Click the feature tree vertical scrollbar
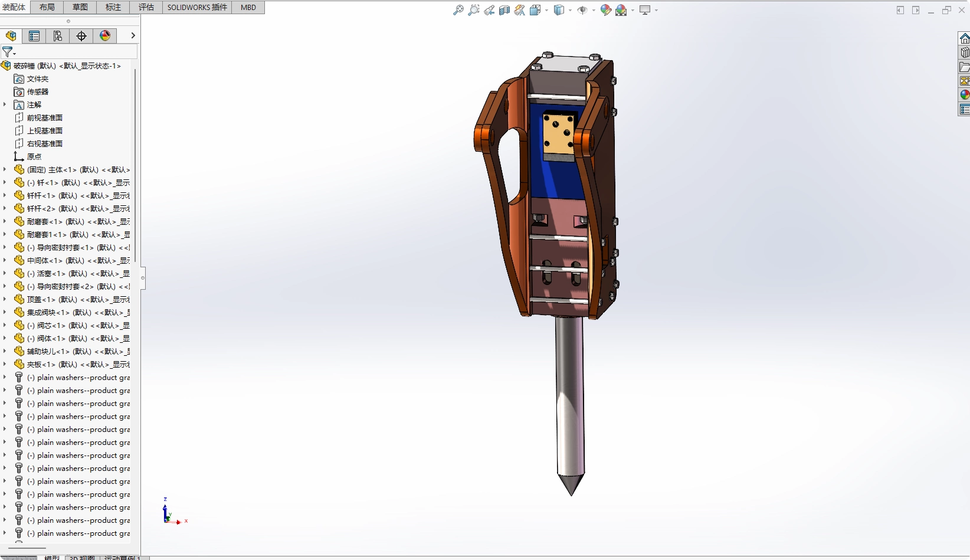This screenshot has width=970, height=560. [135, 165]
